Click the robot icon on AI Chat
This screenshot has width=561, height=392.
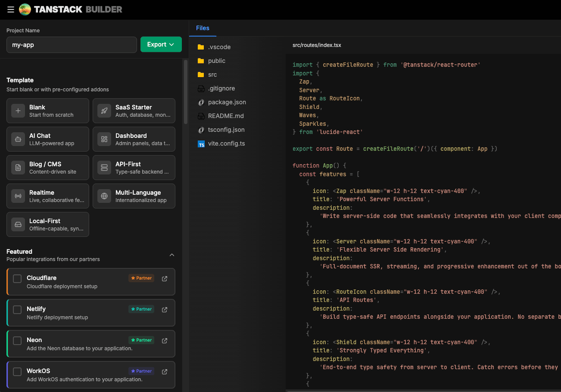pos(18,139)
